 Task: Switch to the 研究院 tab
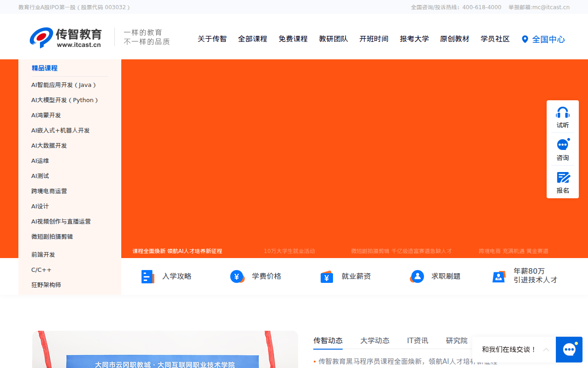coord(457,341)
